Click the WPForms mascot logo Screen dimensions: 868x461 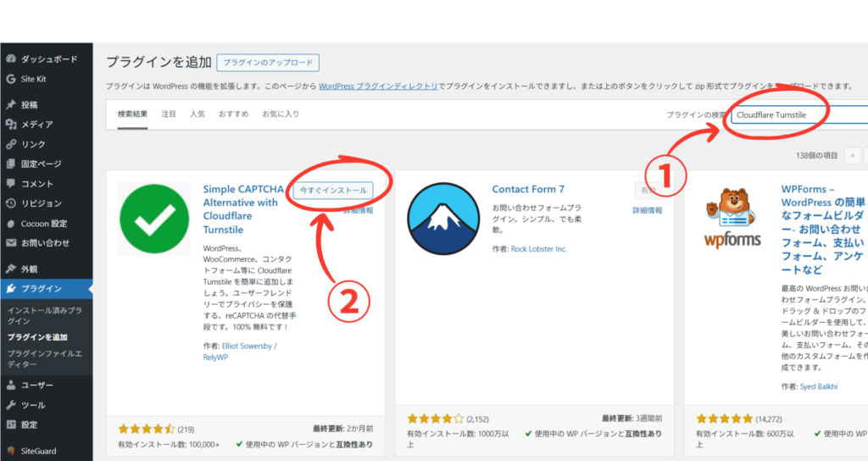tap(732, 219)
